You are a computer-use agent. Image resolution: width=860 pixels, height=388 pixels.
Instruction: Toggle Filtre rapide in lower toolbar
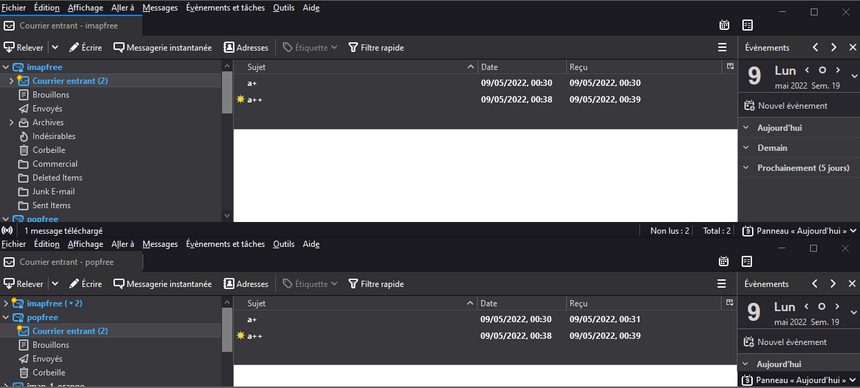tap(376, 284)
